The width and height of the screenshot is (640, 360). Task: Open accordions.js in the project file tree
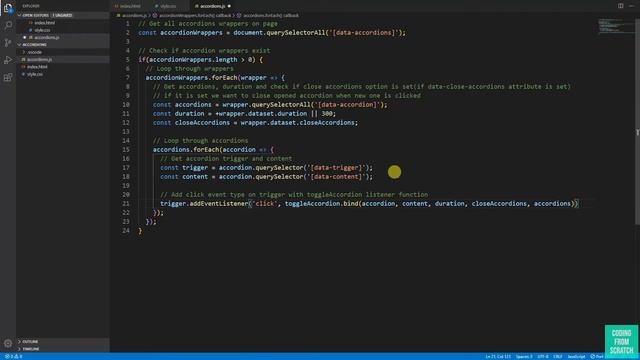point(40,60)
